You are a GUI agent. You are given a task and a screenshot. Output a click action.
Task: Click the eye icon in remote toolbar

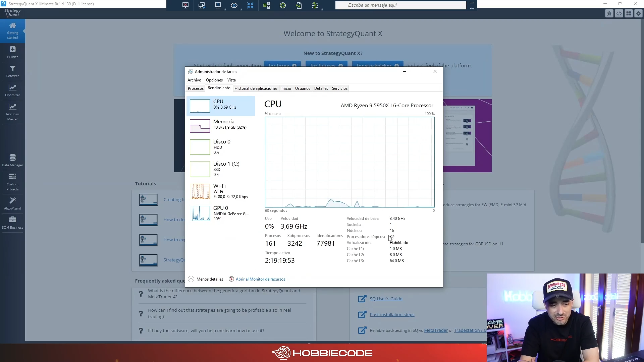coord(234,5)
